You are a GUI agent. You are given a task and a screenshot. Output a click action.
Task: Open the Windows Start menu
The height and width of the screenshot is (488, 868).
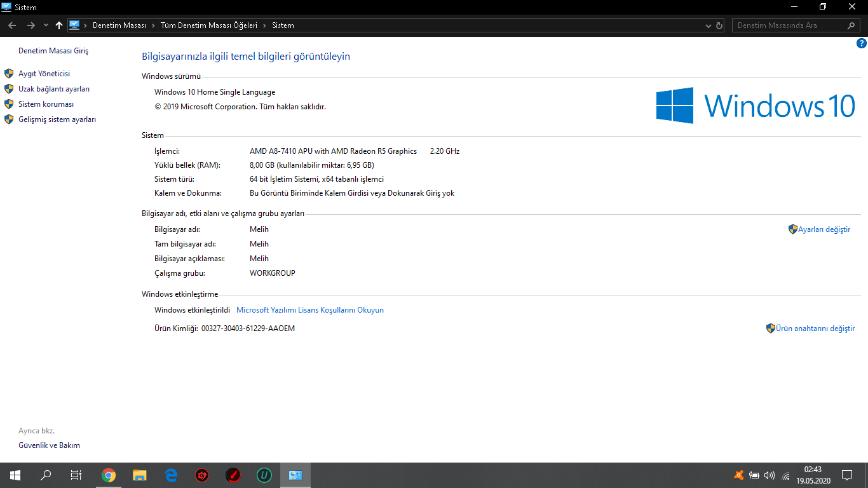pyautogui.click(x=15, y=475)
